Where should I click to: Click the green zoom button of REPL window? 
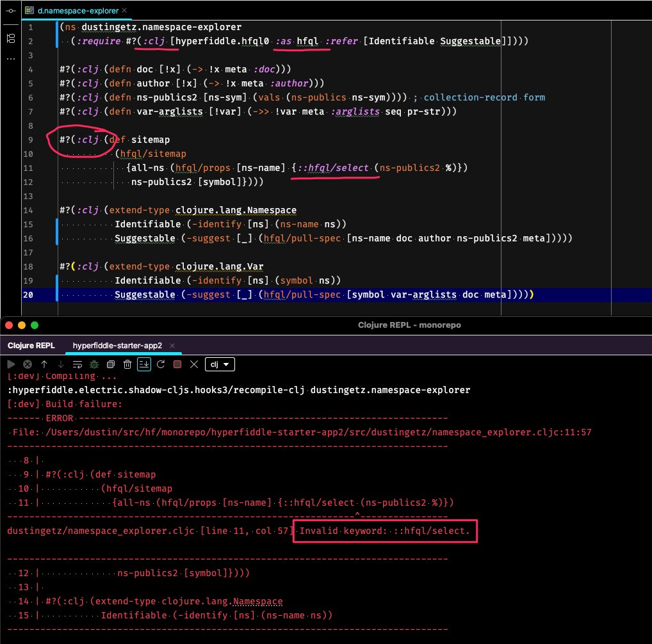click(35, 325)
